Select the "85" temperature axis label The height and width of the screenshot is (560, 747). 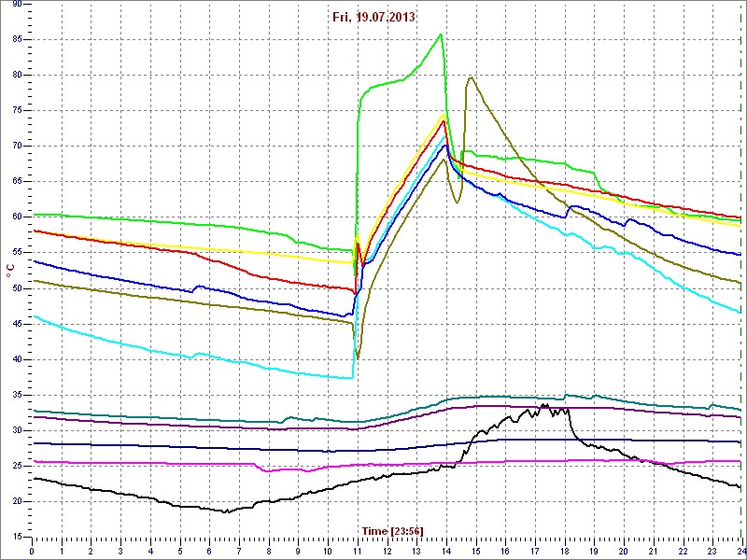coord(17,39)
